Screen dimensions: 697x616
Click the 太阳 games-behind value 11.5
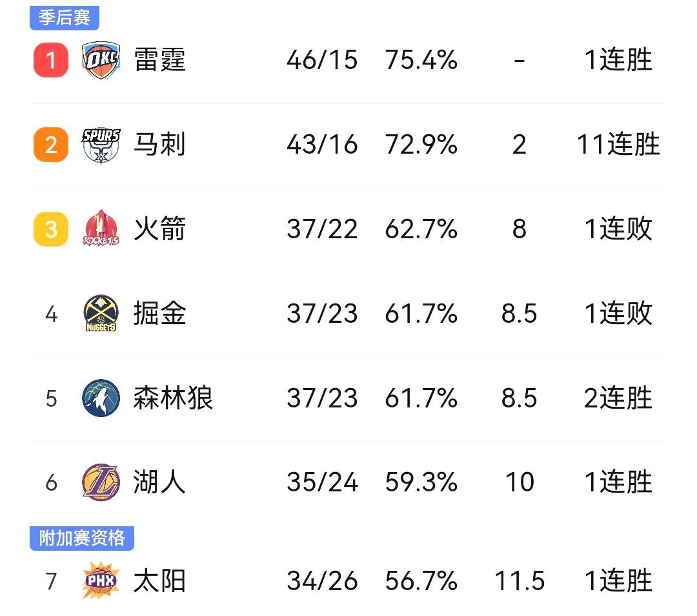pyautogui.click(x=520, y=580)
